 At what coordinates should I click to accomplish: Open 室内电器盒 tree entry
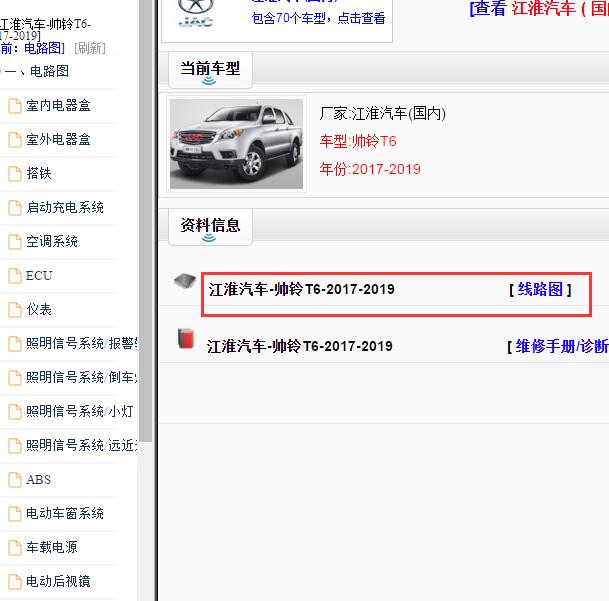pos(58,106)
